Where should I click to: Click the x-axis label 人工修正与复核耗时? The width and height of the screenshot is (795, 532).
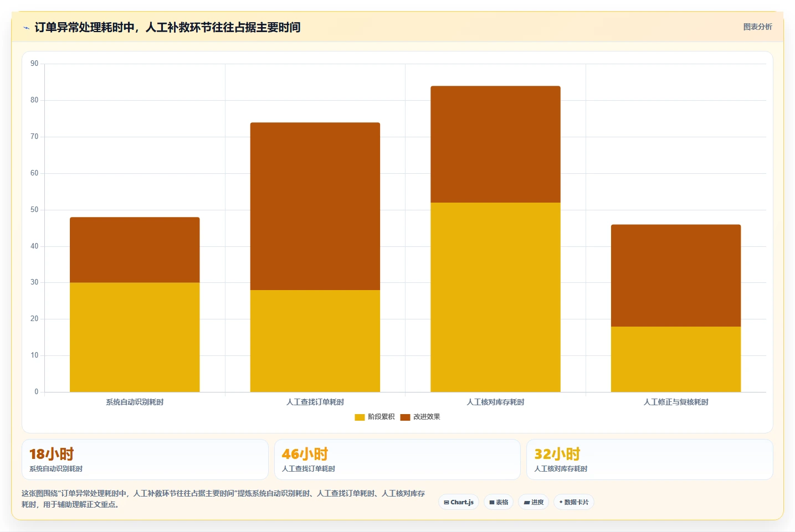[x=676, y=402]
